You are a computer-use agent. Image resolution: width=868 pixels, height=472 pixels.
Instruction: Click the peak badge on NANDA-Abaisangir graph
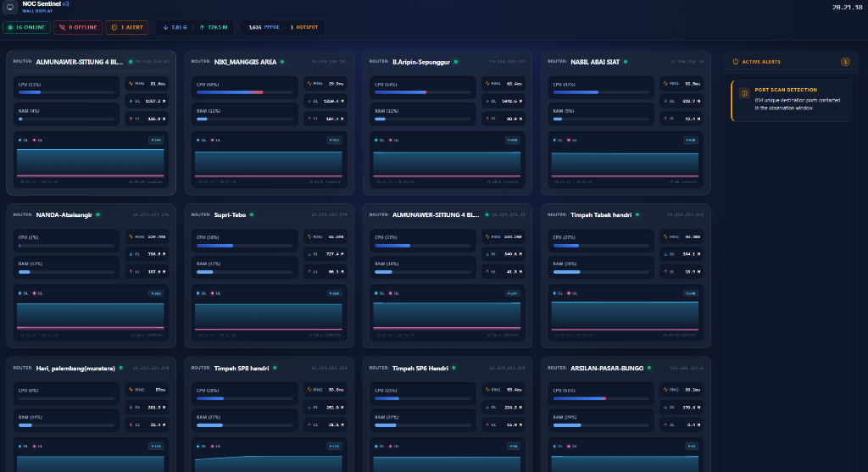point(156,293)
